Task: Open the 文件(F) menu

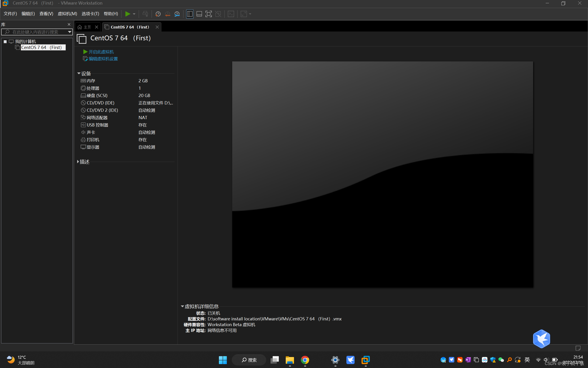Action: pyautogui.click(x=10, y=14)
